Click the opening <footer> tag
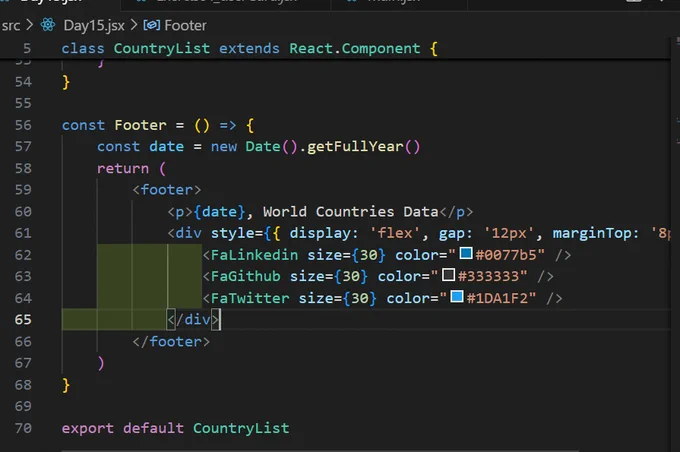This screenshot has width=680, height=452. click(167, 190)
